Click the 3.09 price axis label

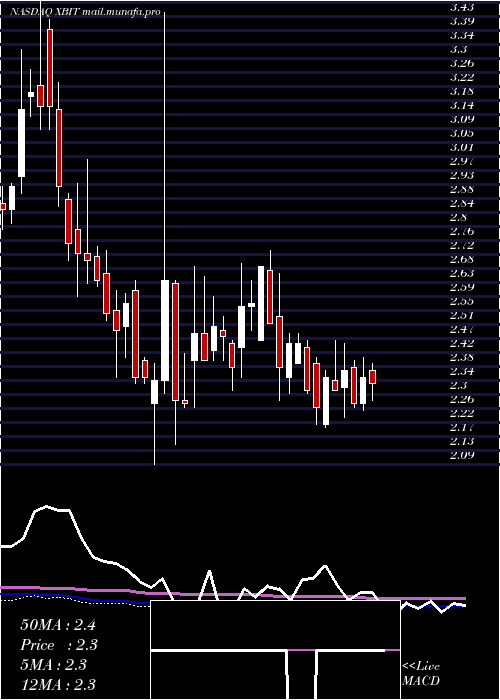462,120
